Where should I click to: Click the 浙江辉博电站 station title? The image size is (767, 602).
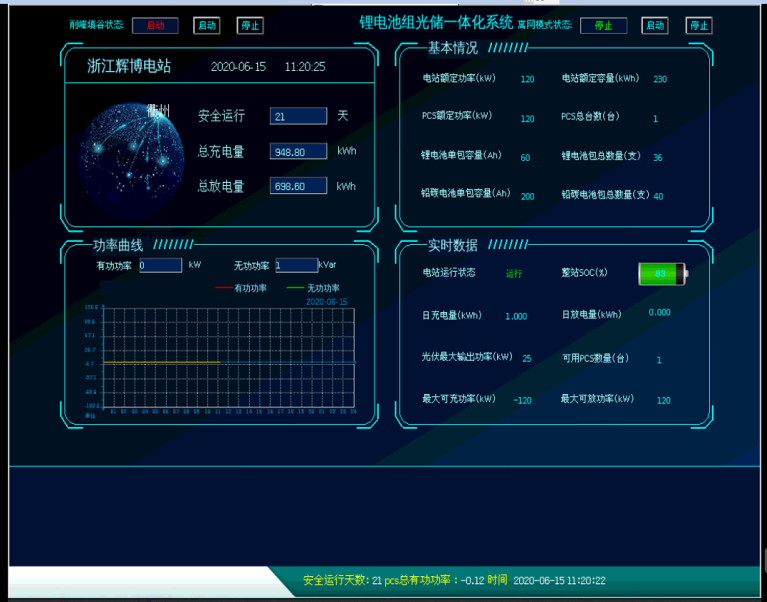coord(129,66)
